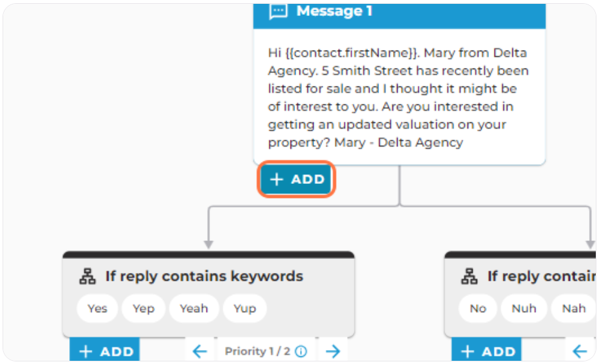Select the Yeah keyword chip
The height and width of the screenshot is (364, 599).
pos(194,308)
